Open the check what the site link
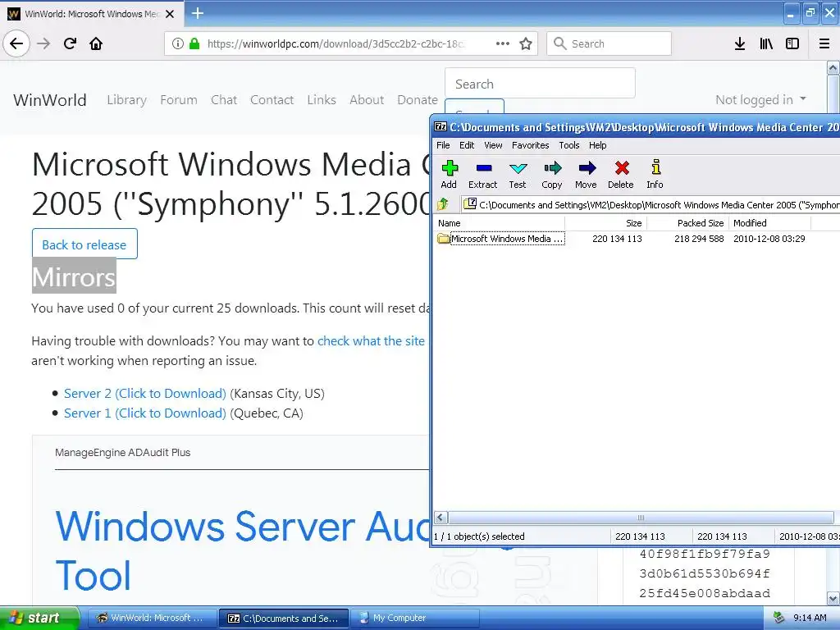The image size is (840, 630). [371, 340]
